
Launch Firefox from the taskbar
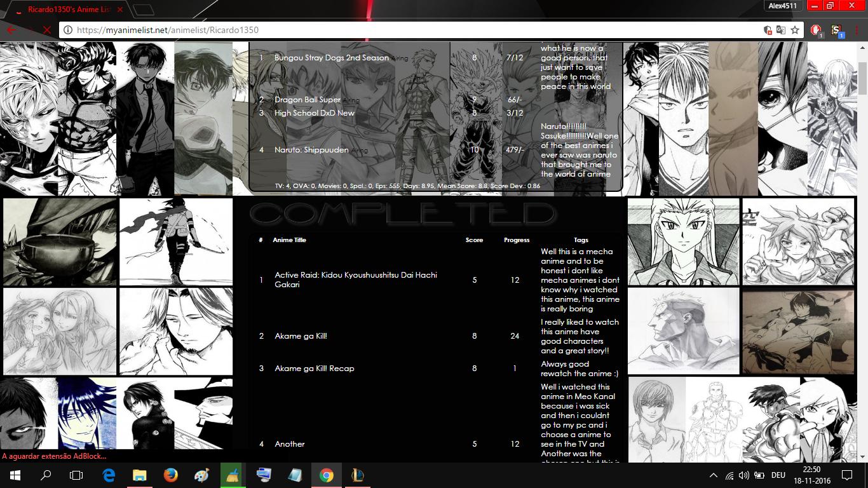tap(170, 475)
